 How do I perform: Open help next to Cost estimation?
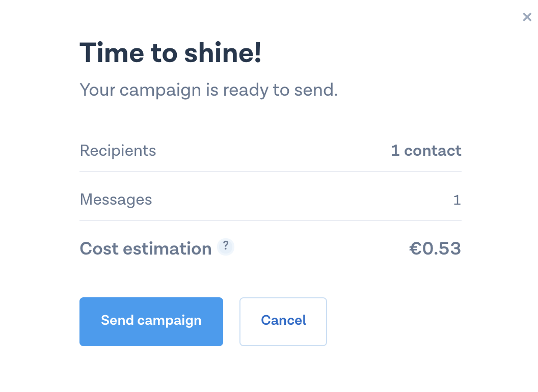(226, 247)
